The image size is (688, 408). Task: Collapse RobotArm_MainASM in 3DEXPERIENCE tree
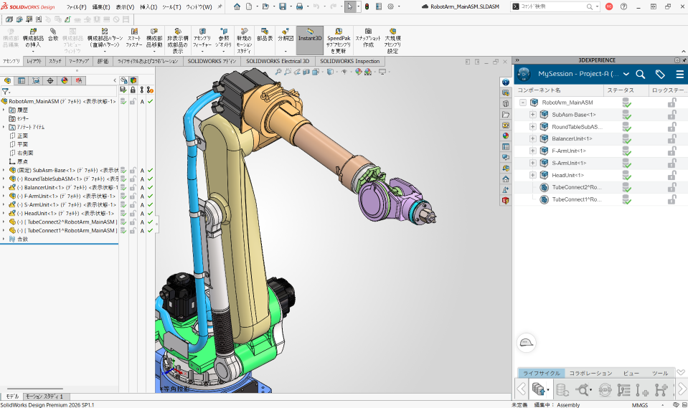click(x=523, y=102)
